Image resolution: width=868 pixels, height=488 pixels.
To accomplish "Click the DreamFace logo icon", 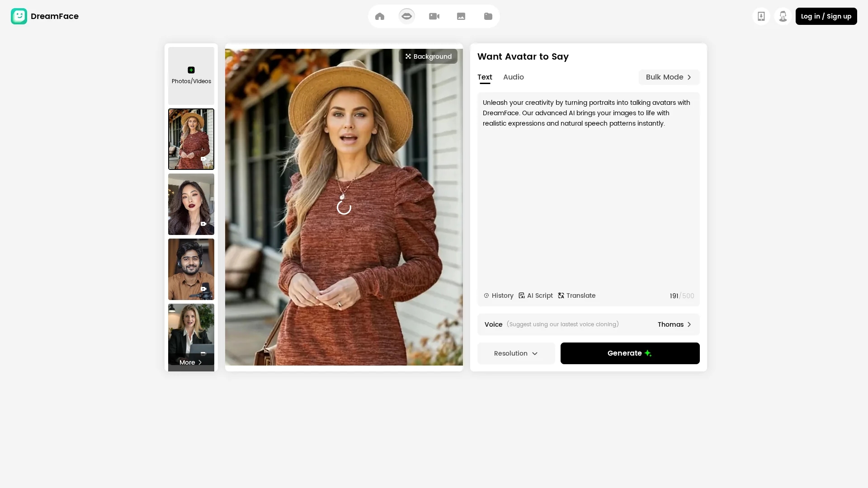I will pyautogui.click(x=19, y=16).
